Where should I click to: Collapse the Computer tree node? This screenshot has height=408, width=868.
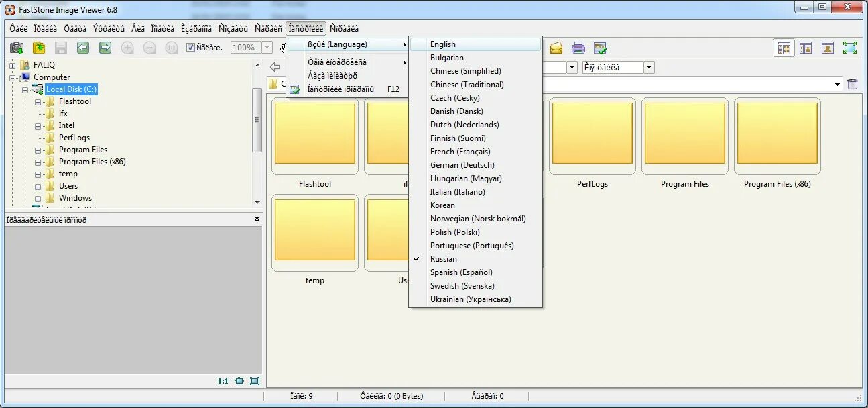click(13, 77)
